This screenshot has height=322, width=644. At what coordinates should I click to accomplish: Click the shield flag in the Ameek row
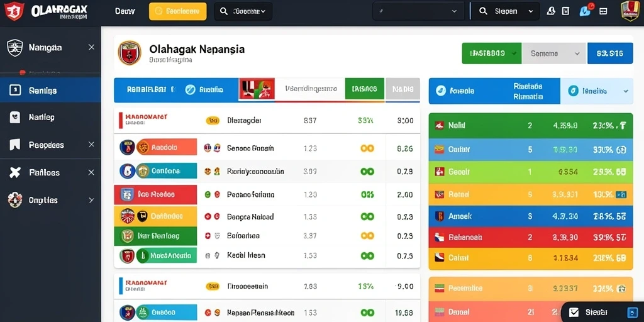[x=439, y=216]
